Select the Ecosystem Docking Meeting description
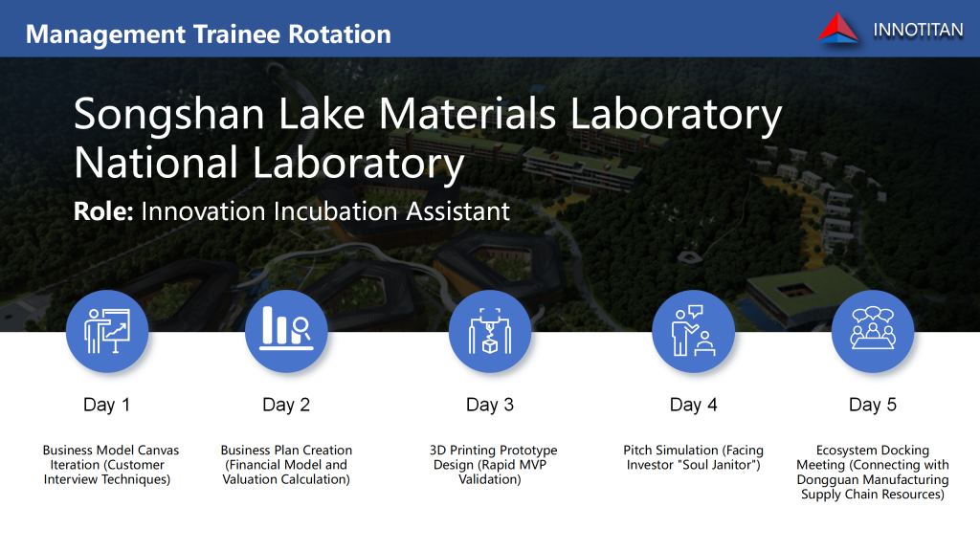This screenshot has width=980, height=551. point(873,473)
